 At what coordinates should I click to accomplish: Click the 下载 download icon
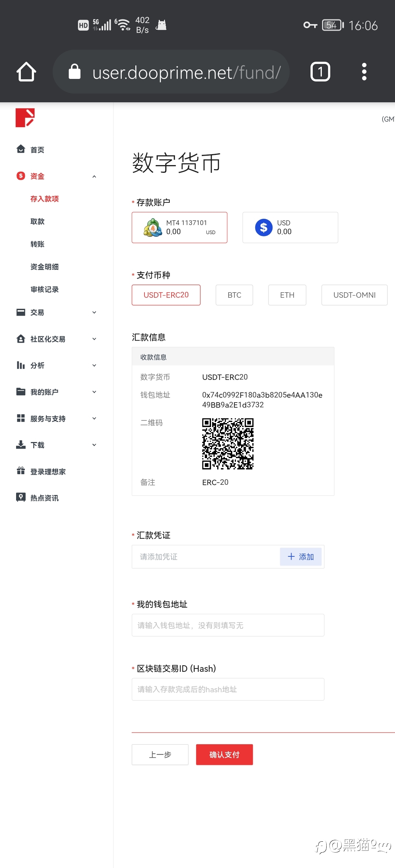[21, 445]
